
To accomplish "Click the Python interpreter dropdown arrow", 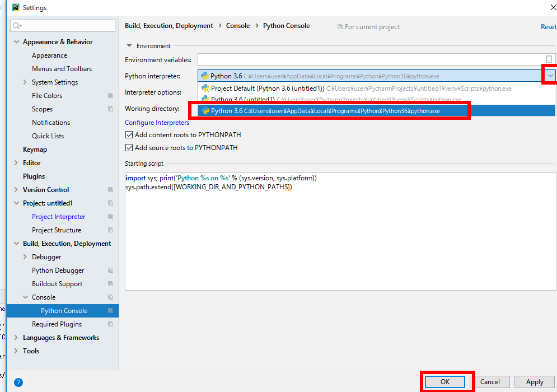I will pos(550,76).
